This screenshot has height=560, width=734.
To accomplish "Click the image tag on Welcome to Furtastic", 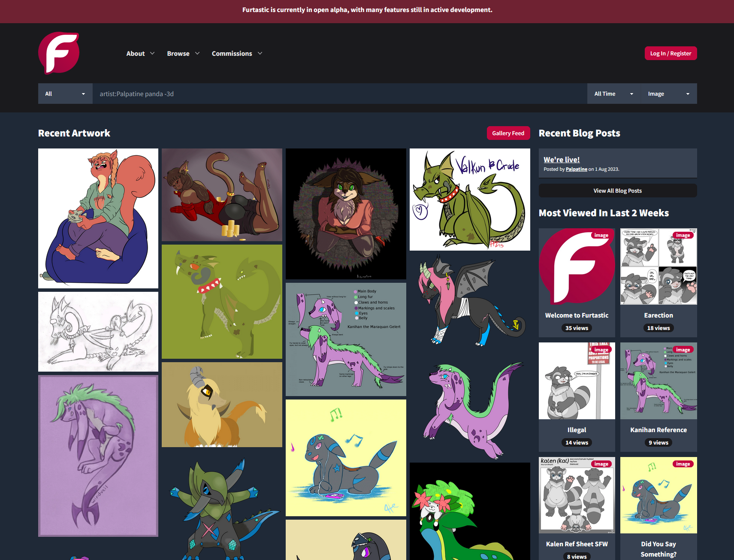I will pos(601,235).
